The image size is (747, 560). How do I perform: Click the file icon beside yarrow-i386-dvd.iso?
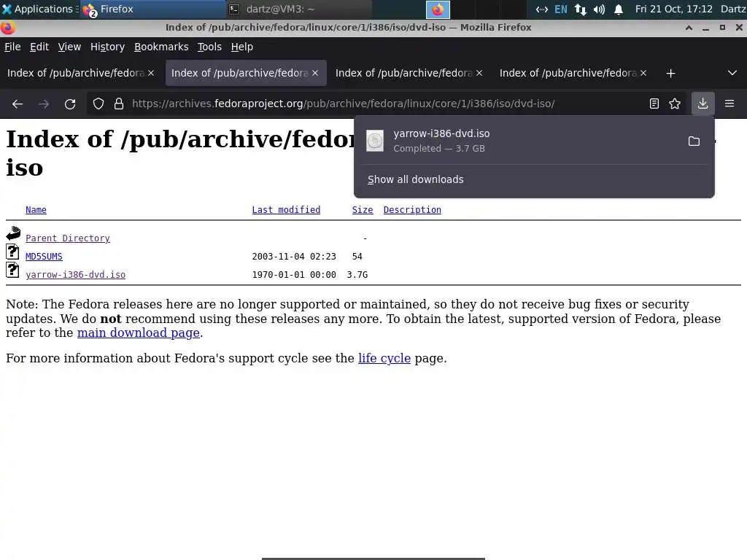click(12, 270)
